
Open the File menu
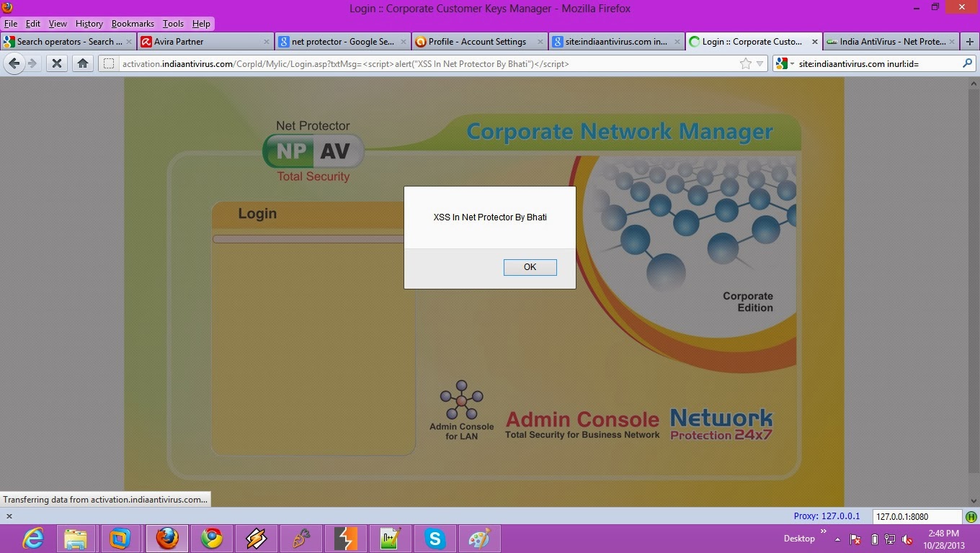click(10, 24)
